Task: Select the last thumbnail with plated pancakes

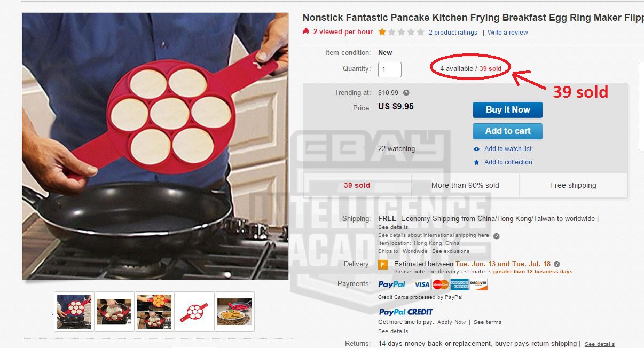Action: pyautogui.click(x=234, y=312)
